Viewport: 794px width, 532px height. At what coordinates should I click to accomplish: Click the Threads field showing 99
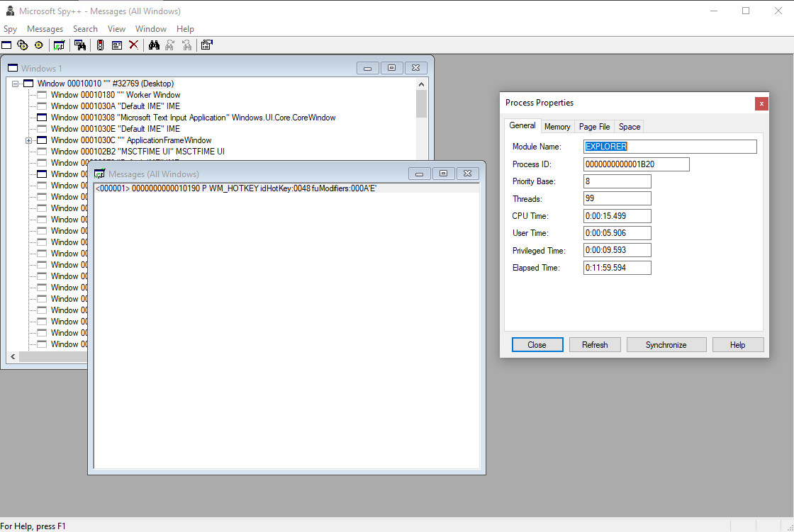click(x=617, y=198)
